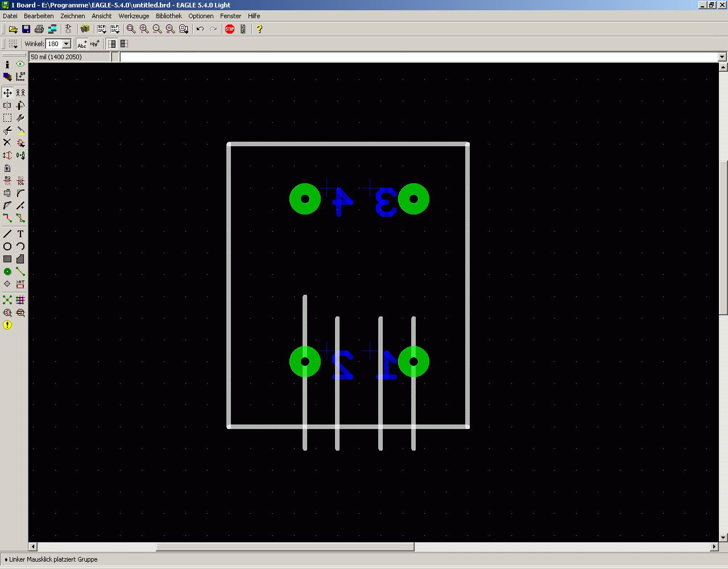
Task: Undo the last action
Action: (200, 29)
